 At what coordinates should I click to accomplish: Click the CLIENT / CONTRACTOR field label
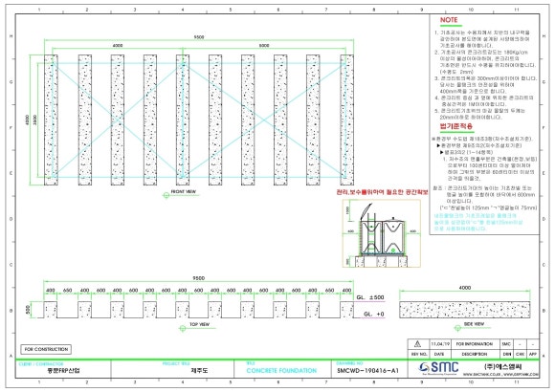[40, 363]
